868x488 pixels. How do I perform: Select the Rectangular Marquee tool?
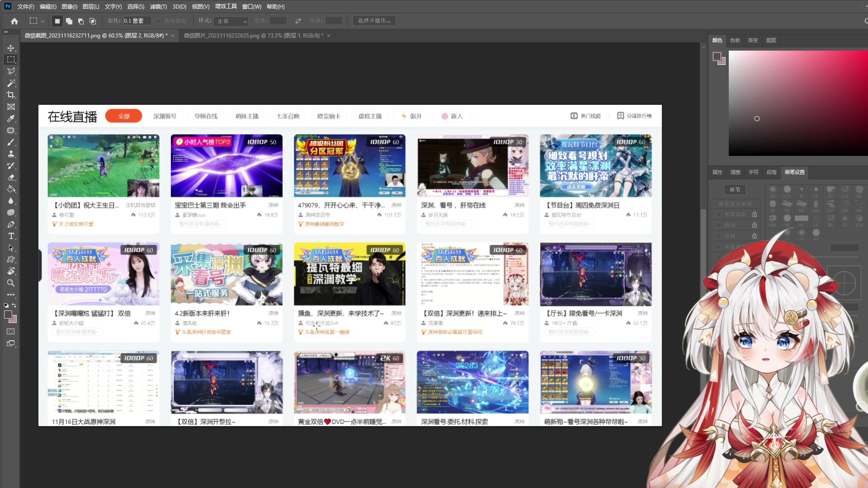11,60
